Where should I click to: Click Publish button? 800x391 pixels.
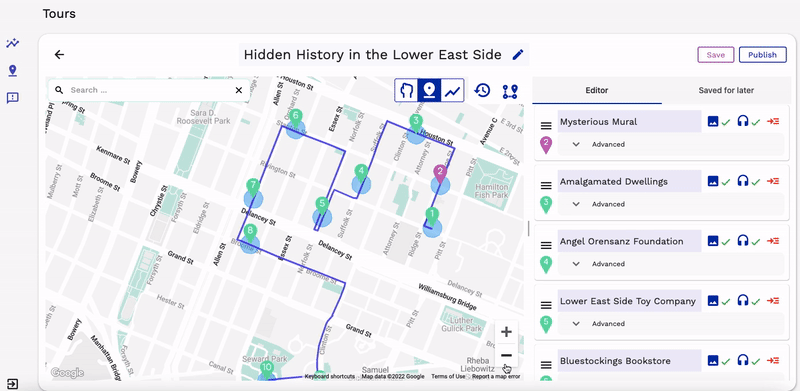pos(762,55)
